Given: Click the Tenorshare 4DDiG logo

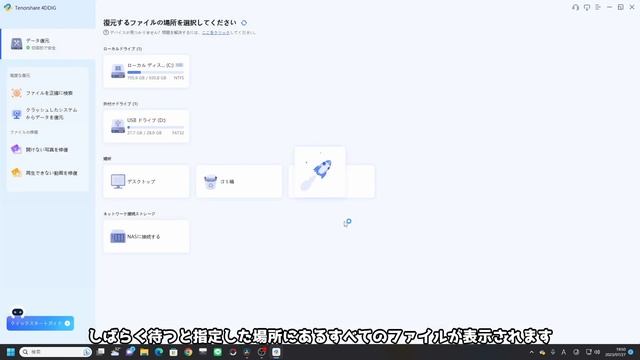Looking at the screenshot, I should click(x=7, y=8).
